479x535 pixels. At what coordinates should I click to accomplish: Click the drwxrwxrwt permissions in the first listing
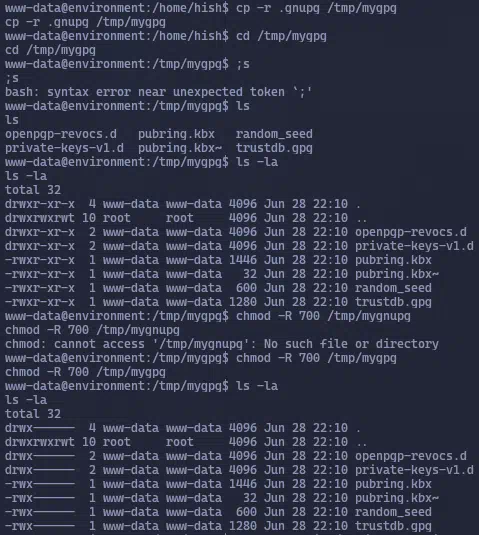(x=40, y=218)
